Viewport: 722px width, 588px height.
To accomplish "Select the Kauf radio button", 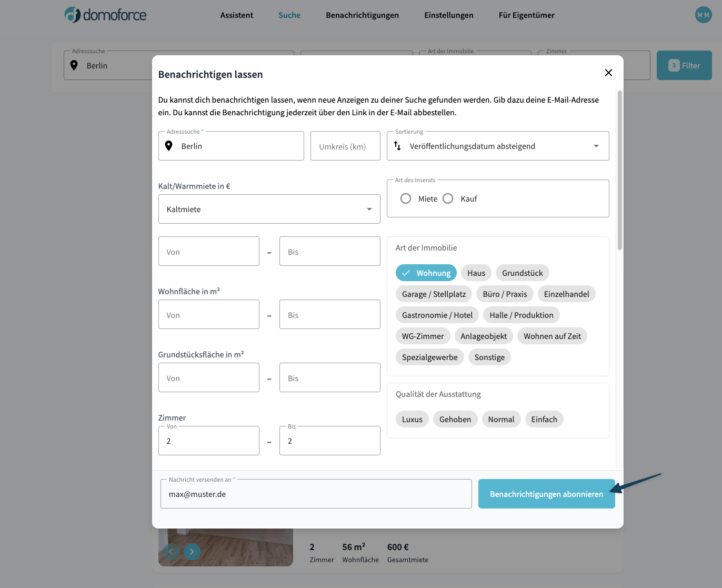I will point(448,198).
